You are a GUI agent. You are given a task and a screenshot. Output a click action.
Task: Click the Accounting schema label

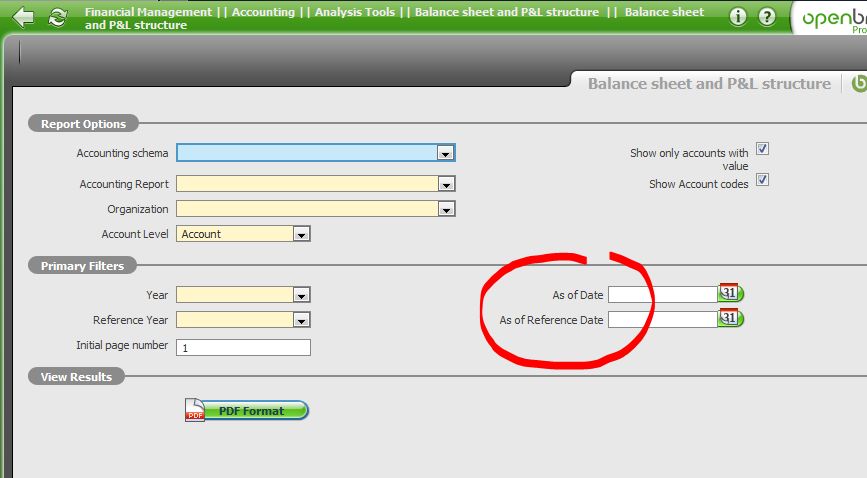122,153
